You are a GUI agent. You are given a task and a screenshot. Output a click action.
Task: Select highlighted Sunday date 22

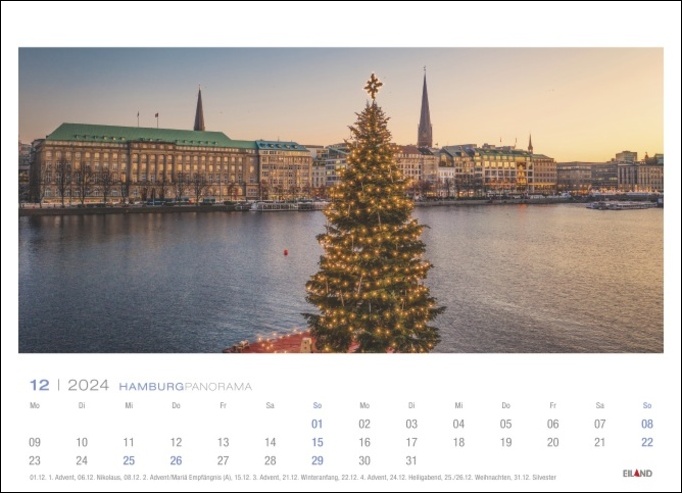click(x=647, y=442)
